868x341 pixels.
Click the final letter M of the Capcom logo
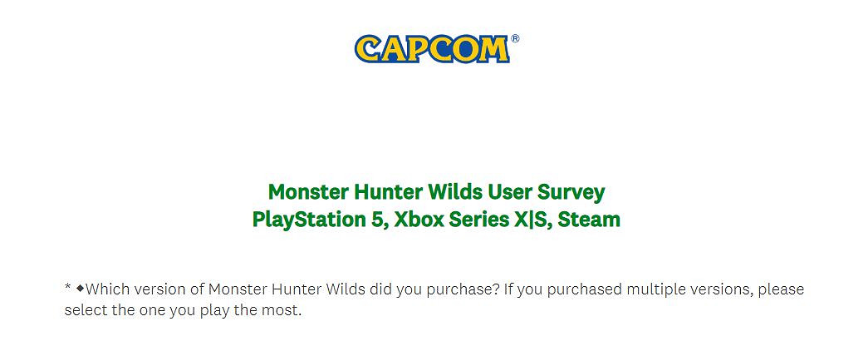pyautogui.click(x=491, y=49)
